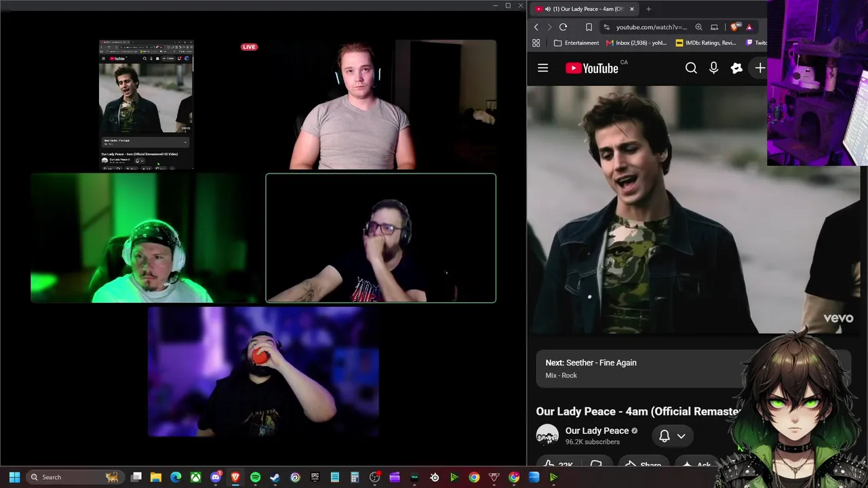Image resolution: width=868 pixels, height=488 pixels.
Task: Bookmark this page in the browser toolbar
Action: (x=589, y=27)
